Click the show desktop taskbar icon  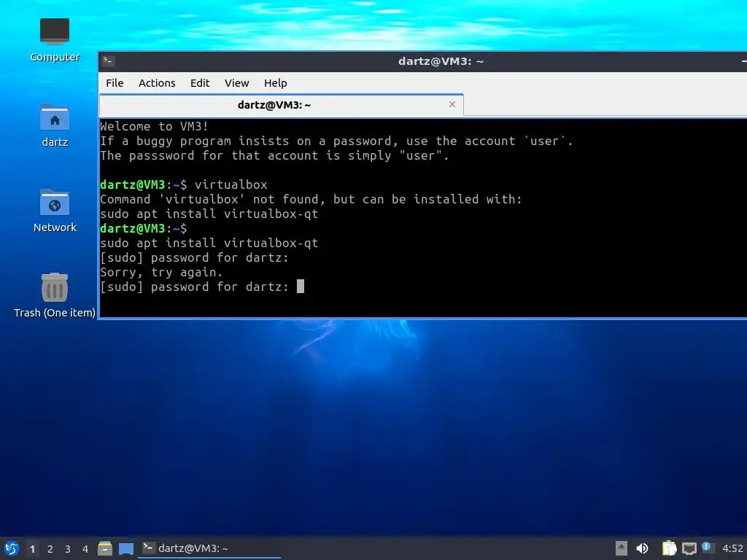(x=125, y=548)
